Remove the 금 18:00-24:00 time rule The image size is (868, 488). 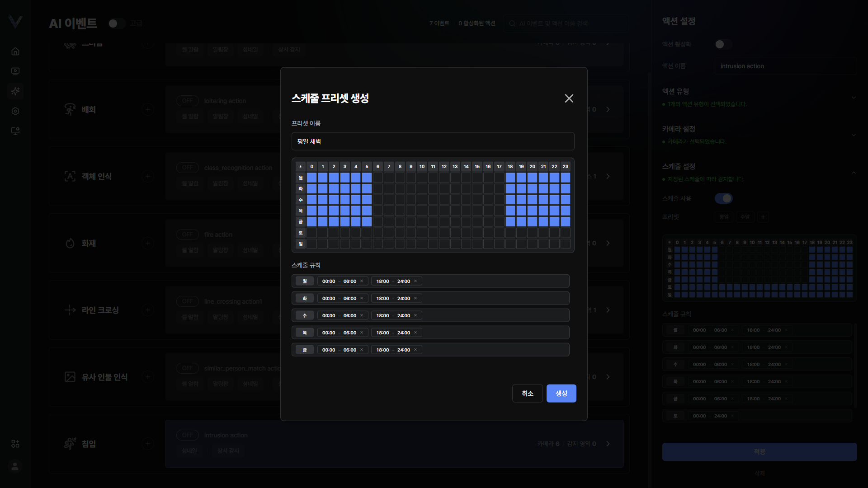click(x=415, y=350)
